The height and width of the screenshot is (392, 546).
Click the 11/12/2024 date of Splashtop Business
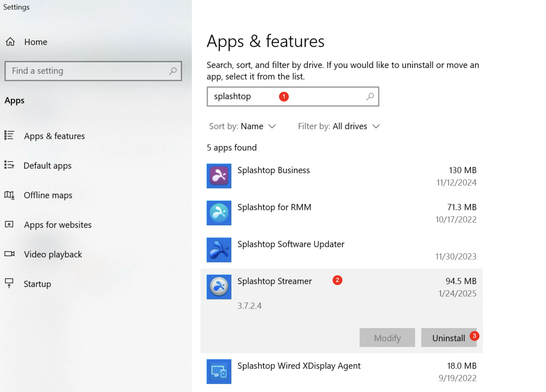pyautogui.click(x=456, y=183)
